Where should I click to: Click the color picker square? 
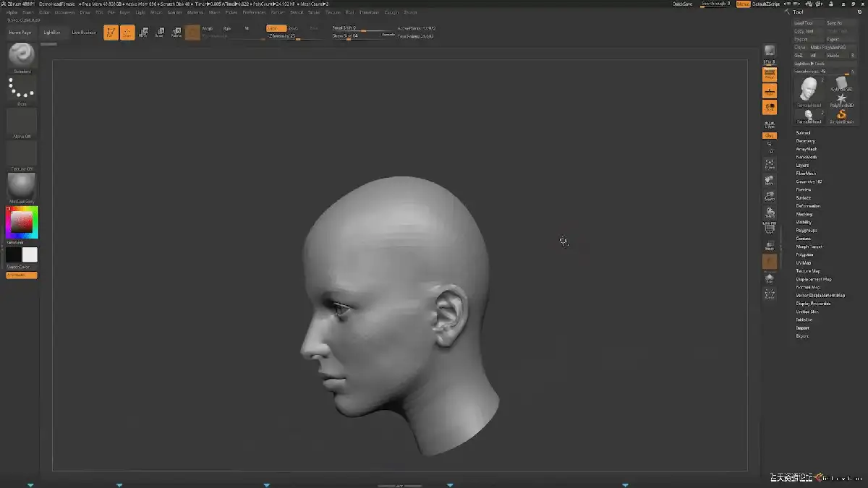[22, 222]
